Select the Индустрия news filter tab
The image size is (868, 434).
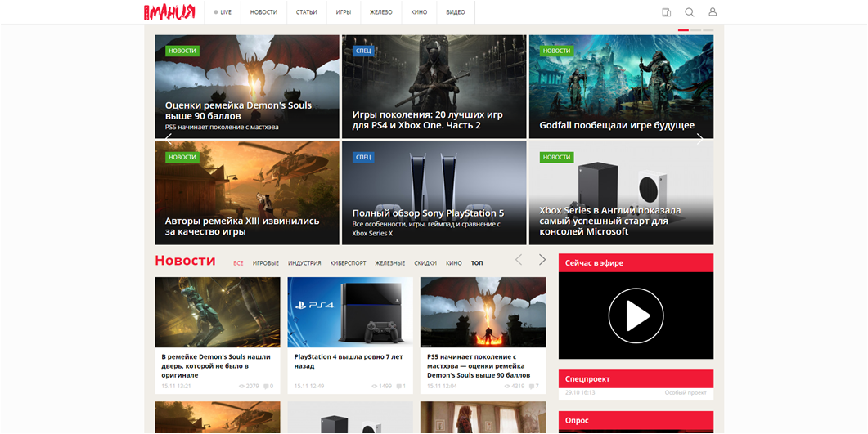coord(304,263)
